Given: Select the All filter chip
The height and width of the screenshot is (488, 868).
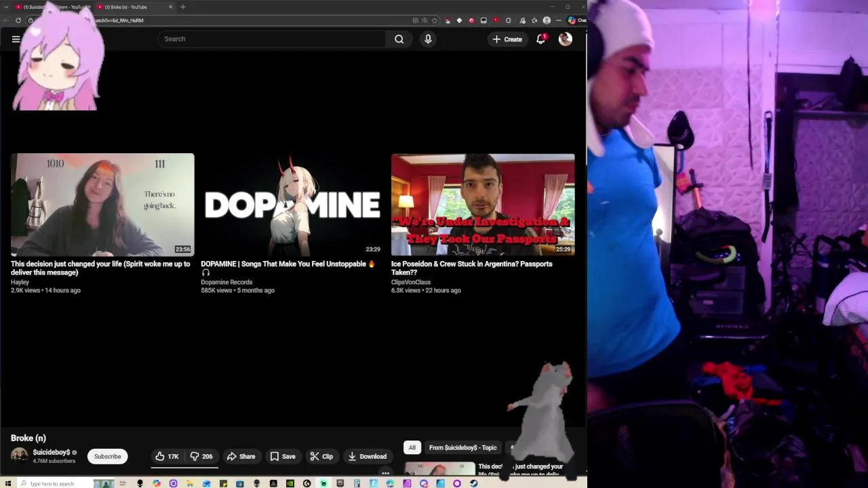Looking at the screenshot, I should coord(412,447).
